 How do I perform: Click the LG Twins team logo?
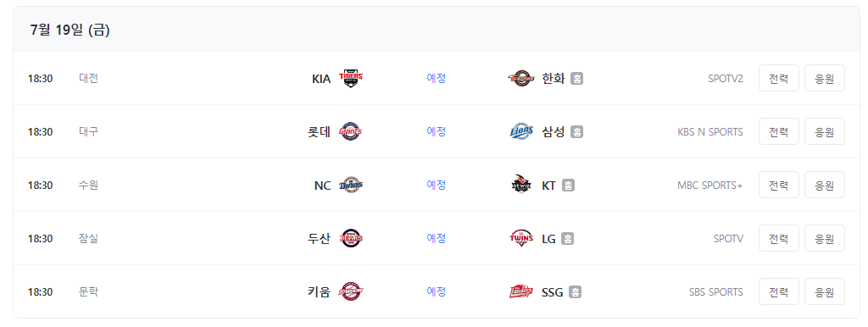(x=521, y=238)
